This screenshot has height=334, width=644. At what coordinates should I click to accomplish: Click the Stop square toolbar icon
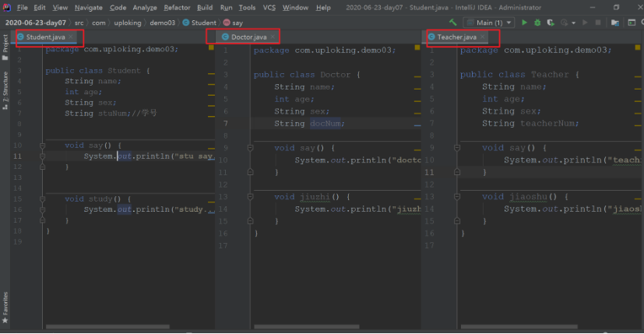(x=598, y=23)
